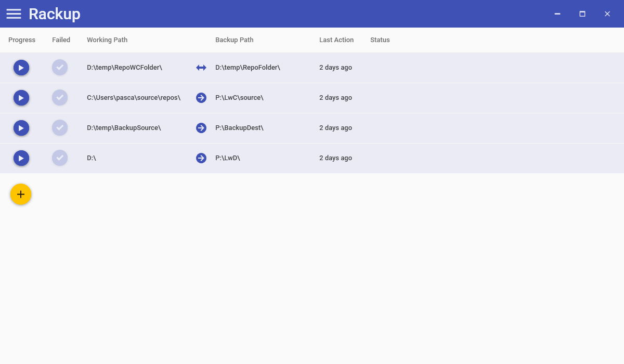Click the direction arrow before P:\LwC\source\
The height and width of the screenshot is (364, 624).
(201, 98)
